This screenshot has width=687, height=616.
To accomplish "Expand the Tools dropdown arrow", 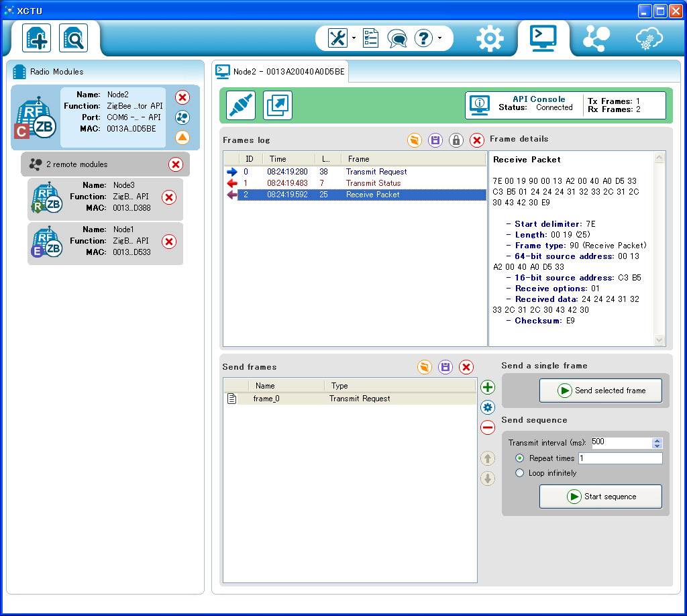I will tap(354, 38).
